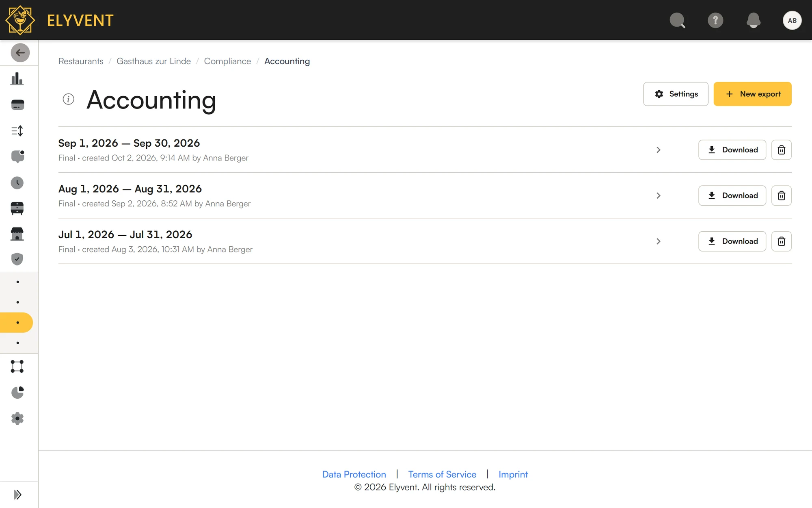The image size is (812, 508).
Task: Create a New export
Action: pyautogui.click(x=752, y=94)
